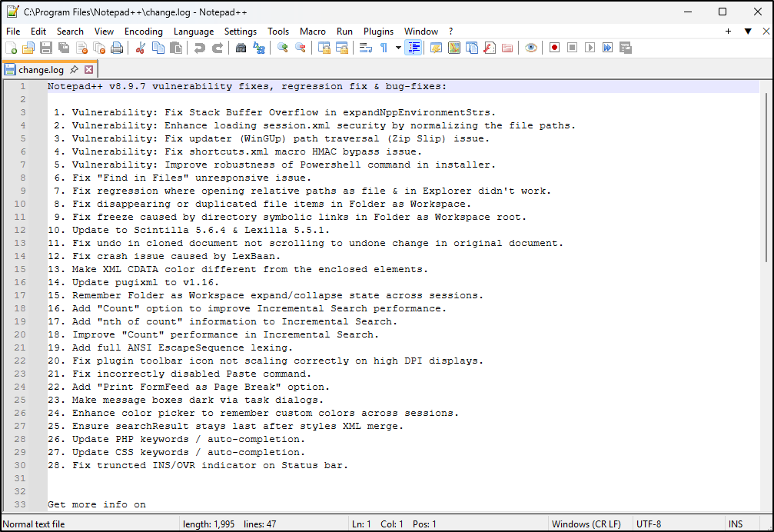Open dropdown arrow next to pilcrow icon

click(398, 48)
